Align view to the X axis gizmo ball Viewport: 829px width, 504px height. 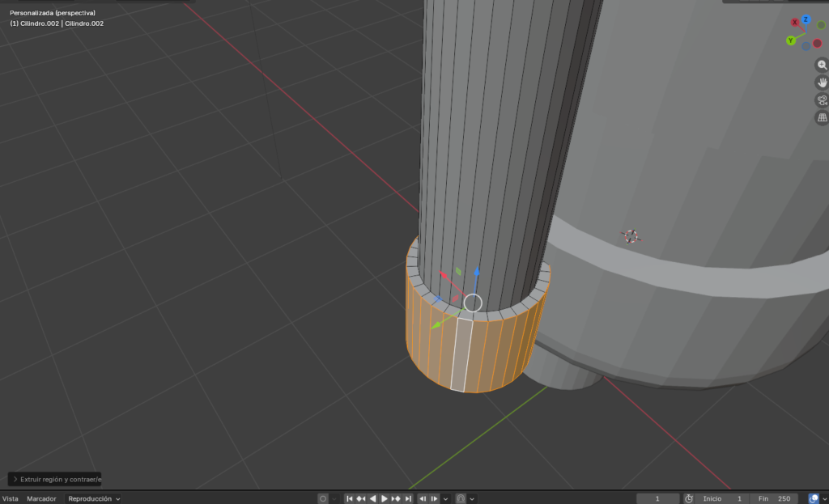tap(795, 22)
